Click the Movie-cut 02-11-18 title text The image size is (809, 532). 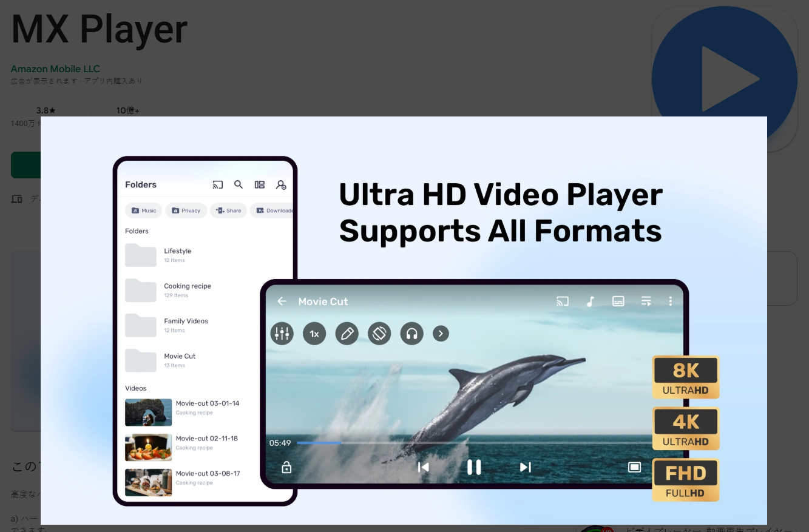(207, 439)
